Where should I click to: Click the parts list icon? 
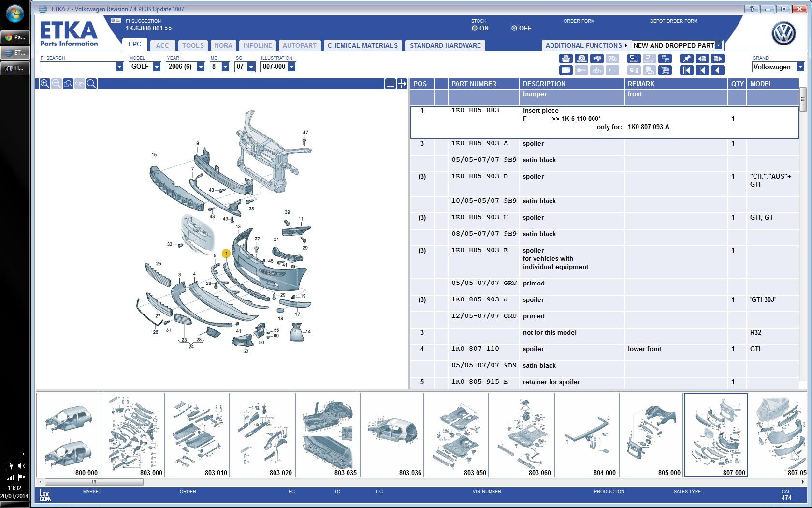(565, 70)
